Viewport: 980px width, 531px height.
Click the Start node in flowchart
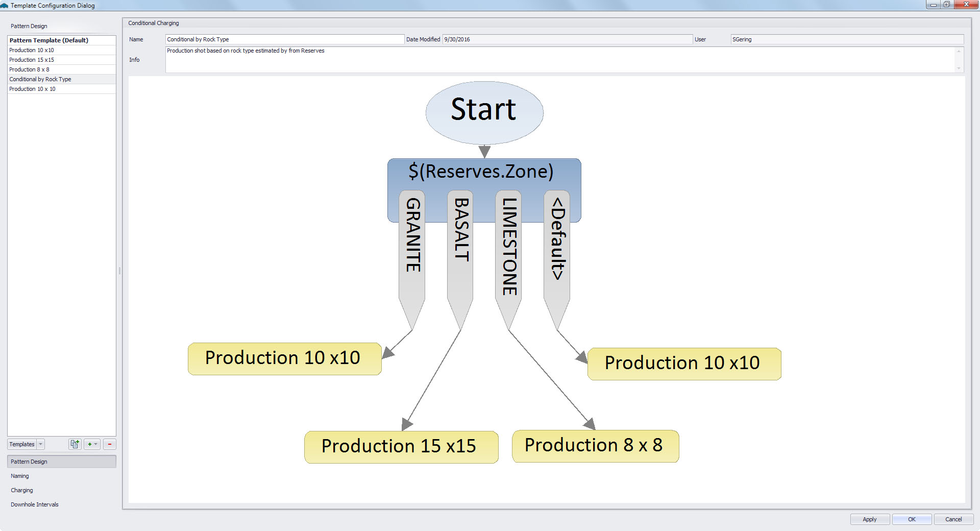coord(484,112)
